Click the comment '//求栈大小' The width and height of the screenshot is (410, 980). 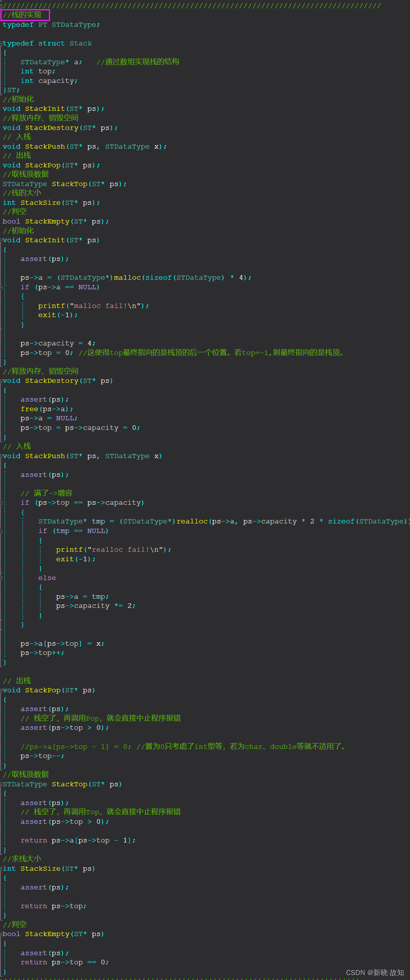[x=22, y=859]
